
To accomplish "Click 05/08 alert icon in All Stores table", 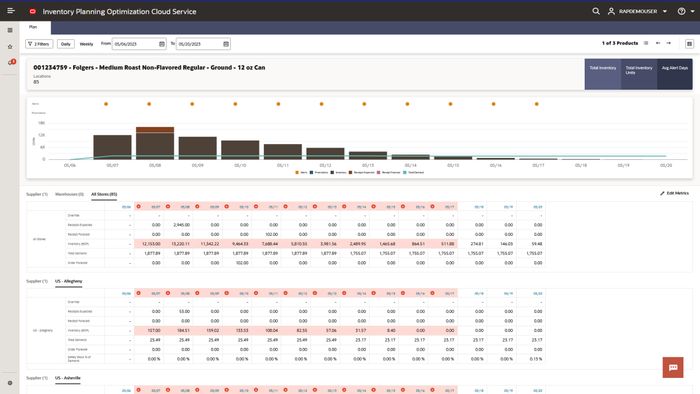I will tap(168, 207).
